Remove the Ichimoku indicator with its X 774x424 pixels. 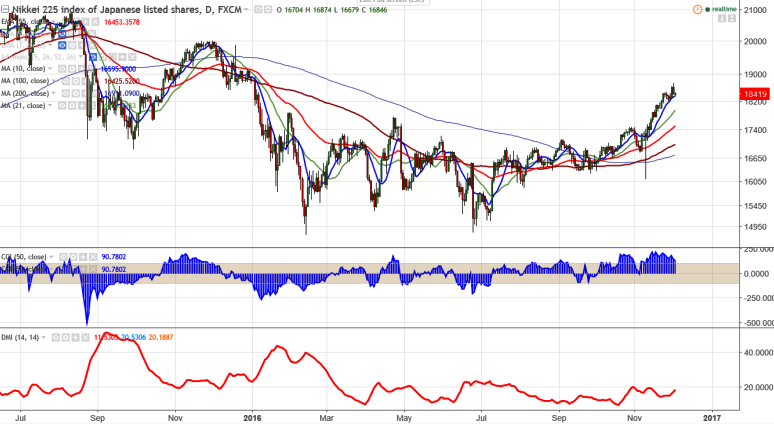(x=132, y=57)
